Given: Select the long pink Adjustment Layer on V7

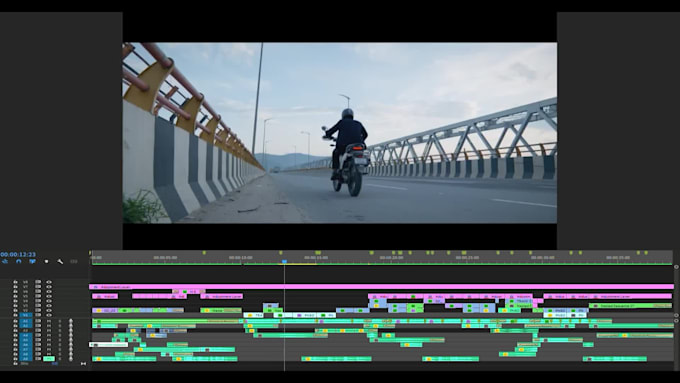Looking at the screenshot, I should click(x=381, y=287).
